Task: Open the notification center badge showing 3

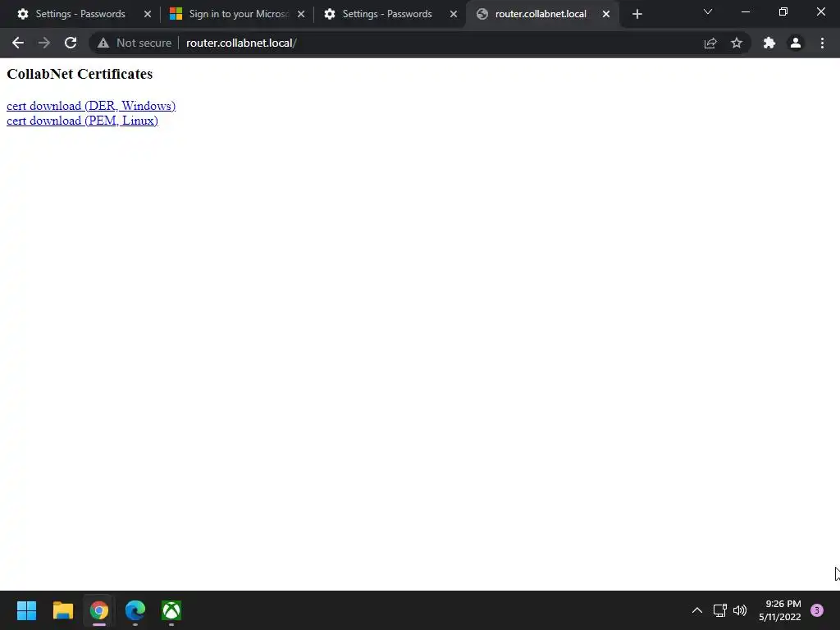Action: 817,610
